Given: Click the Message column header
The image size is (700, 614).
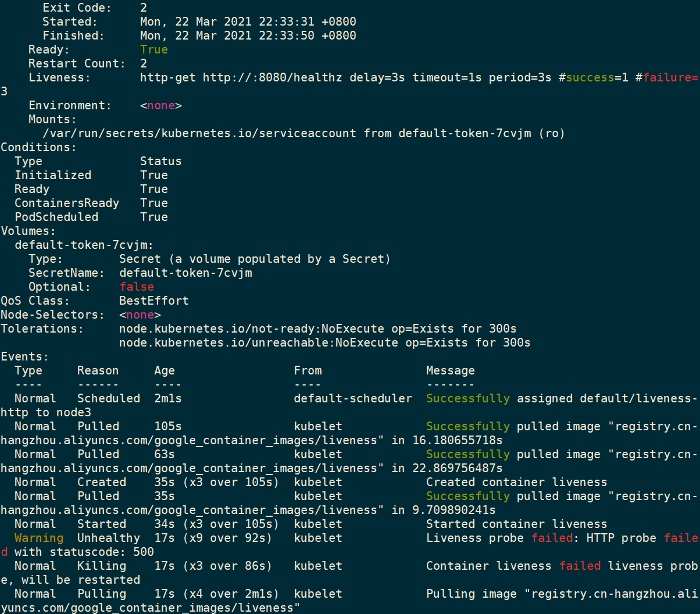Looking at the screenshot, I should (x=450, y=370).
